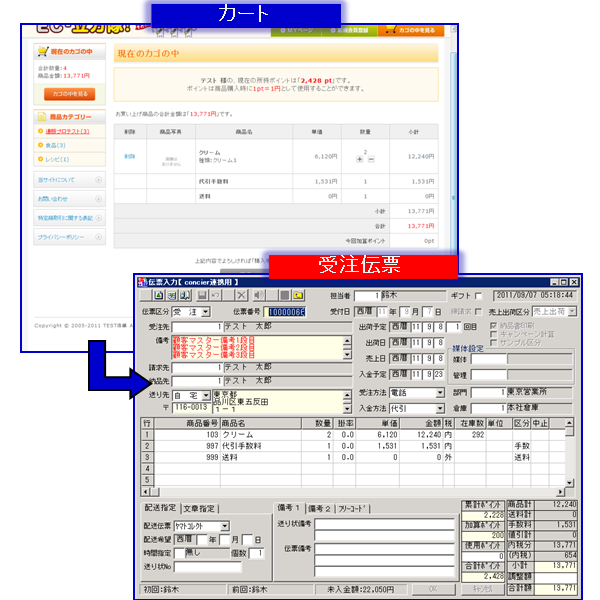The width and height of the screenshot is (600, 600).
Task: Click the plus quantity icon for クリーム
Action: [x=359, y=160]
